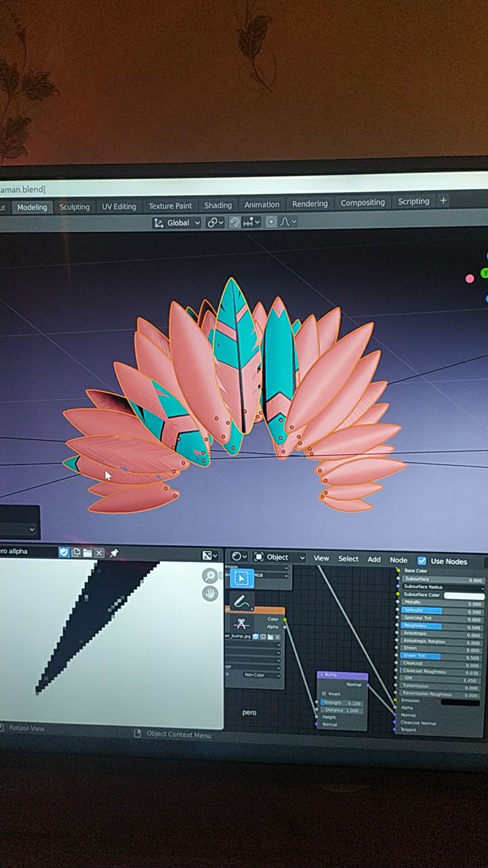
Task: Open the node editor Add menu
Action: (374, 559)
